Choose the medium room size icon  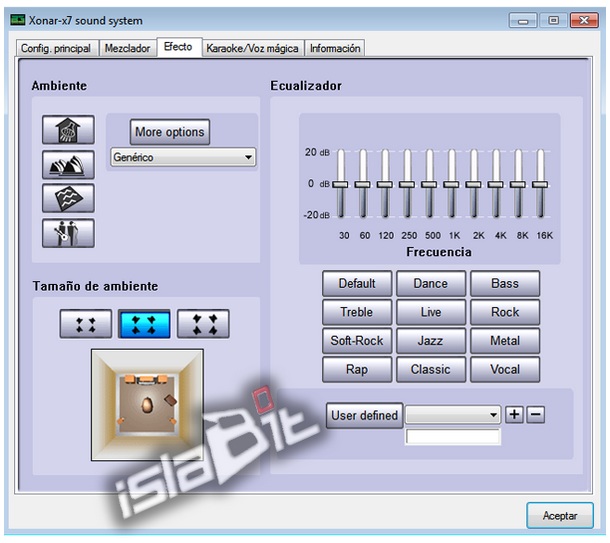(144, 324)
